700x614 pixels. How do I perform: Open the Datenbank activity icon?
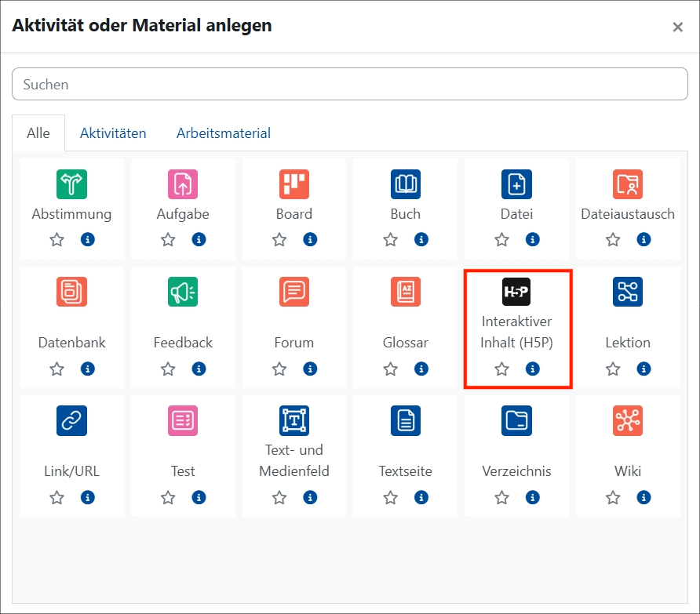pyautogui.click(x=71, y=291)
